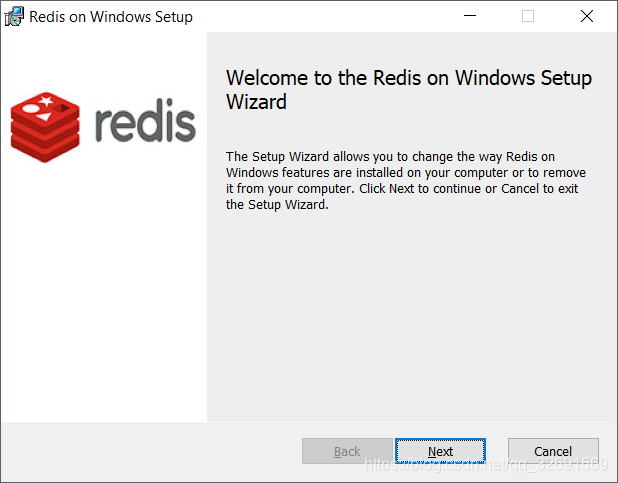Click the 'Redis on Windows Setup' title text
Screen dimensions: 618x483
(111, 17)
